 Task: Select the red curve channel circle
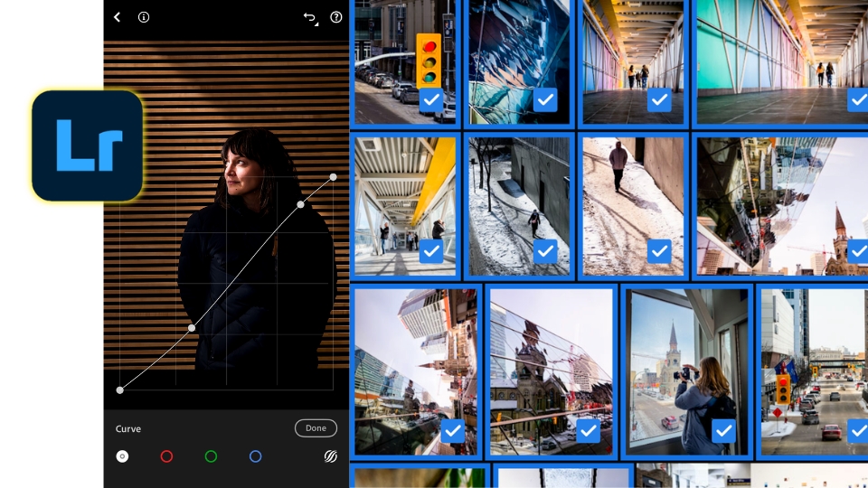[166, 456]
